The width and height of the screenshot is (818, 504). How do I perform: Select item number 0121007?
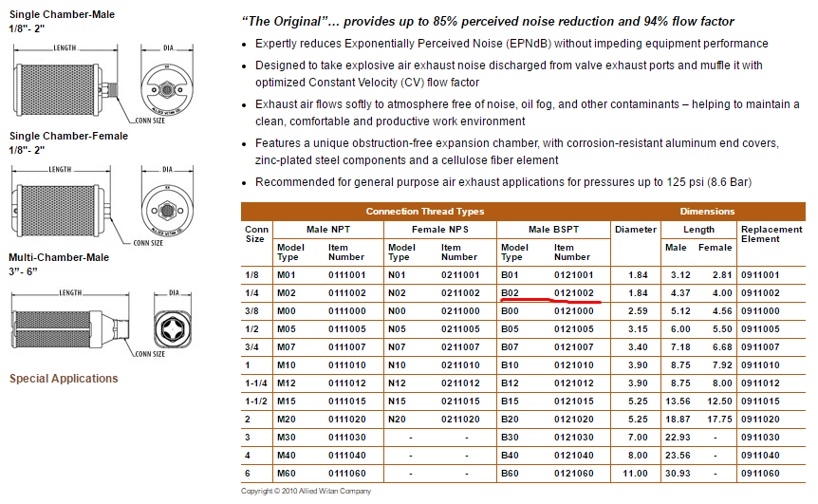[574, 347]
